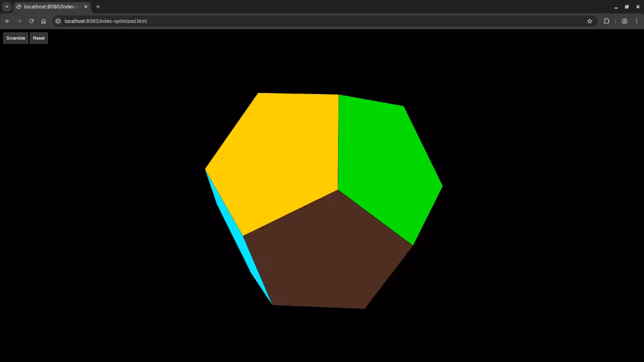Open a new browser tab with plus button
Screen dimensions: 644x362
[x=98, y=7]
